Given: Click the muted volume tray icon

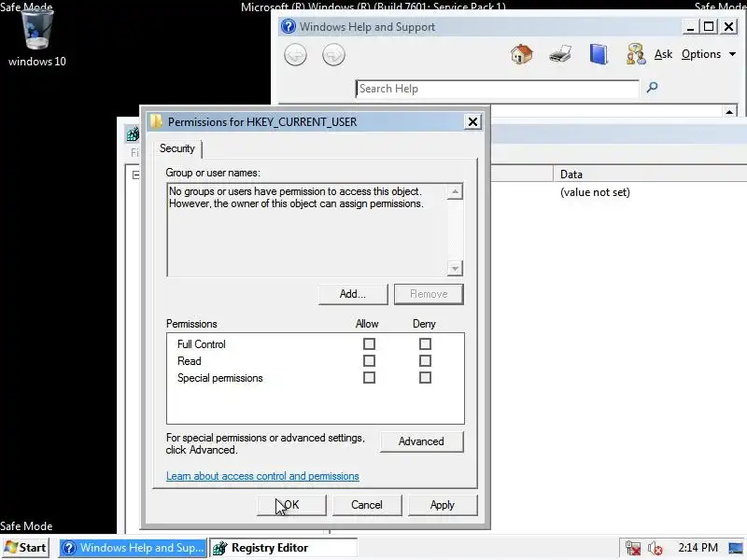Looking at the screenshot, I should pyautogui.click(x=655, y=548).
